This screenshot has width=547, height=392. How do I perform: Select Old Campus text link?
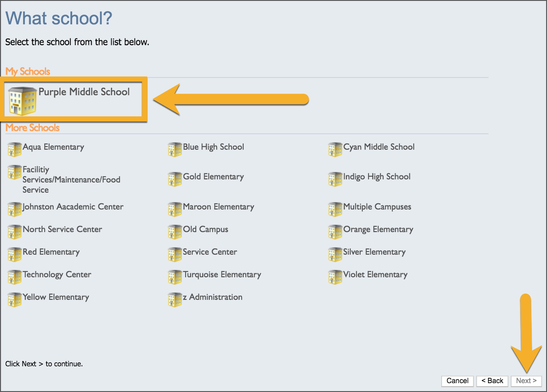(x=206, y=229)
